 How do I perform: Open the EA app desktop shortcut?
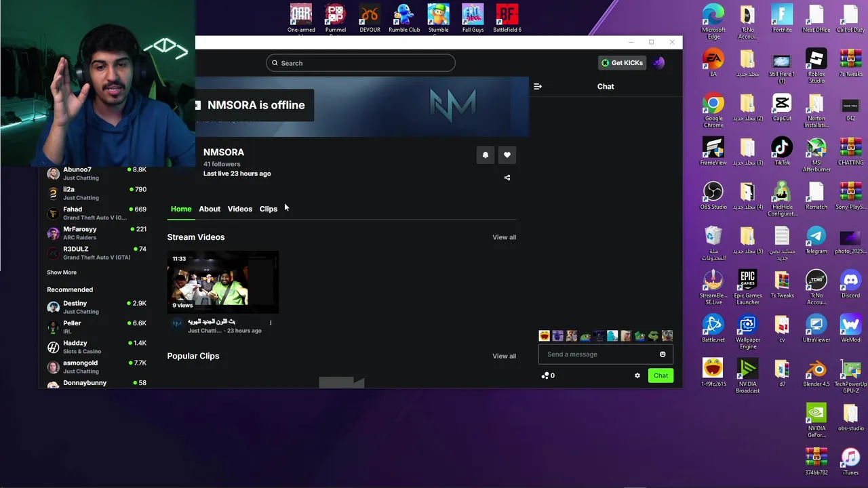(713, 63)
